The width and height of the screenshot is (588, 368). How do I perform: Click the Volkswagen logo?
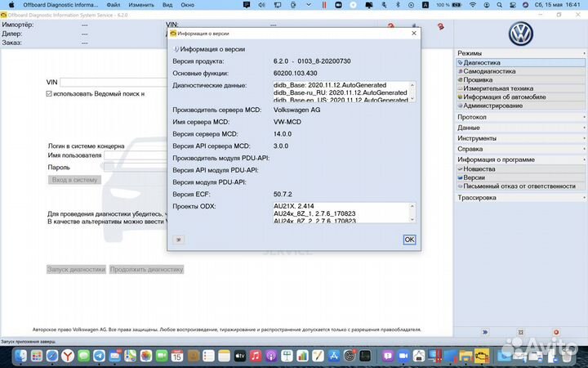(x=520, y=34)
